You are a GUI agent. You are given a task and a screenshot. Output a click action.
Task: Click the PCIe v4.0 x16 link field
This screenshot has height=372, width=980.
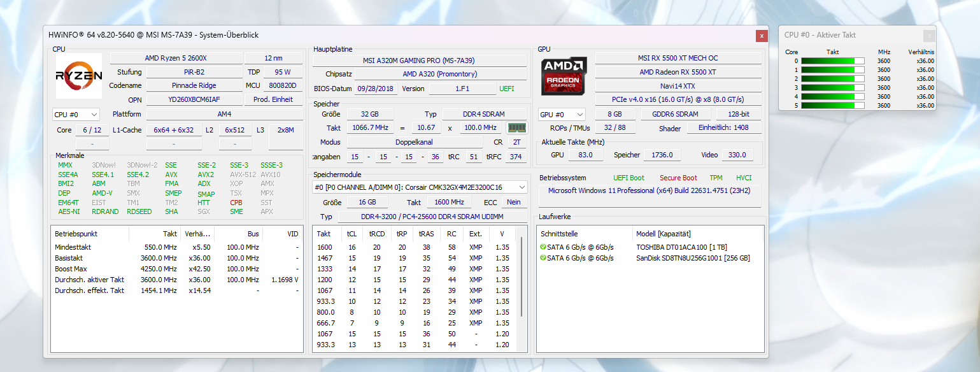click(x=678, y=99)
